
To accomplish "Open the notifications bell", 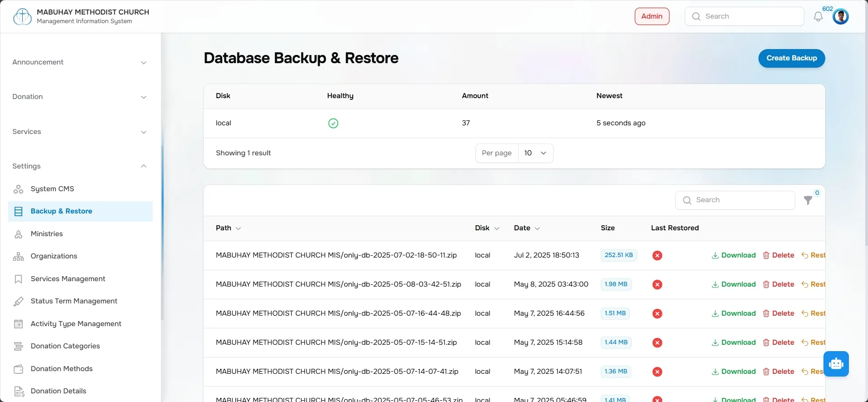I will (x=818, y=17).
